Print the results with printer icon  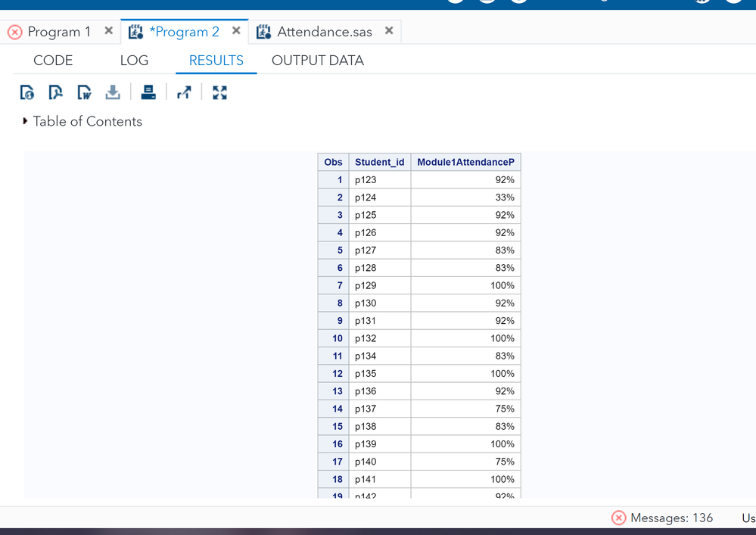[x=148, y=92]
